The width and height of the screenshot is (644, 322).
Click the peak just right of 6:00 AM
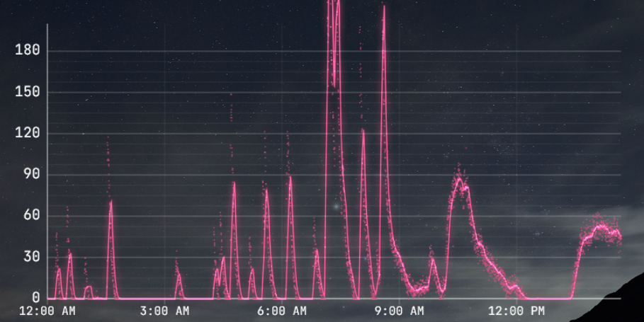coord(290,177)
